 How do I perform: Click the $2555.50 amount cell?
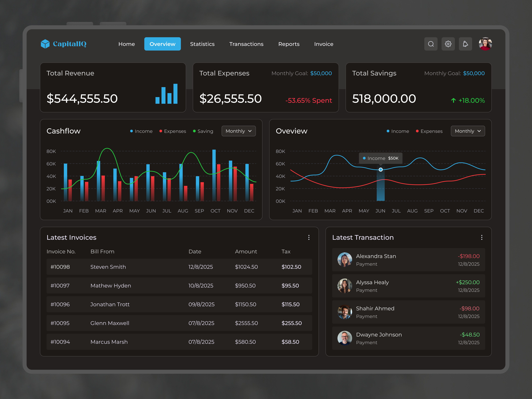click(x=246, y=323)
